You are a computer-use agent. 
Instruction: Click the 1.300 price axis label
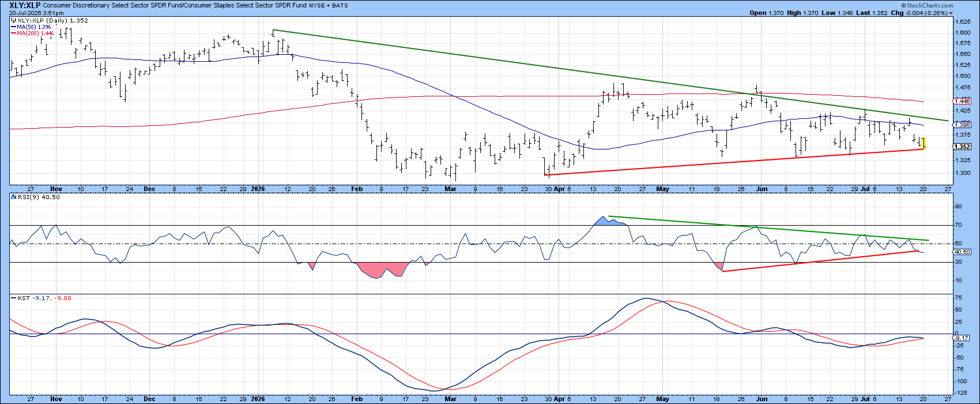click(964, 173)
